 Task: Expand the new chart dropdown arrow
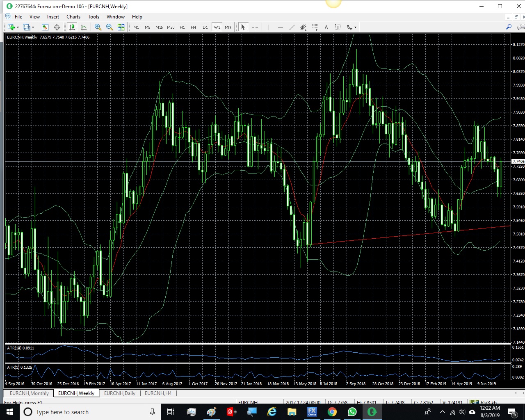click(x=18, y=27)
